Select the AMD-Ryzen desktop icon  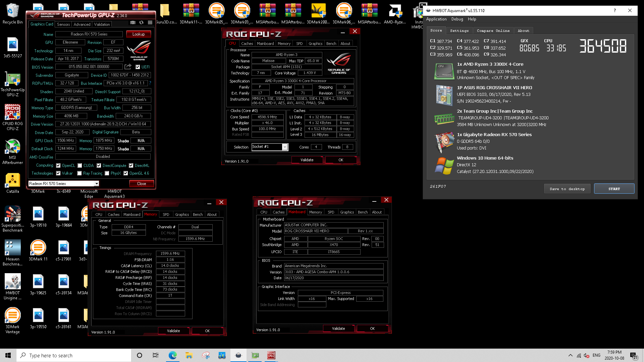click(395, 14)
